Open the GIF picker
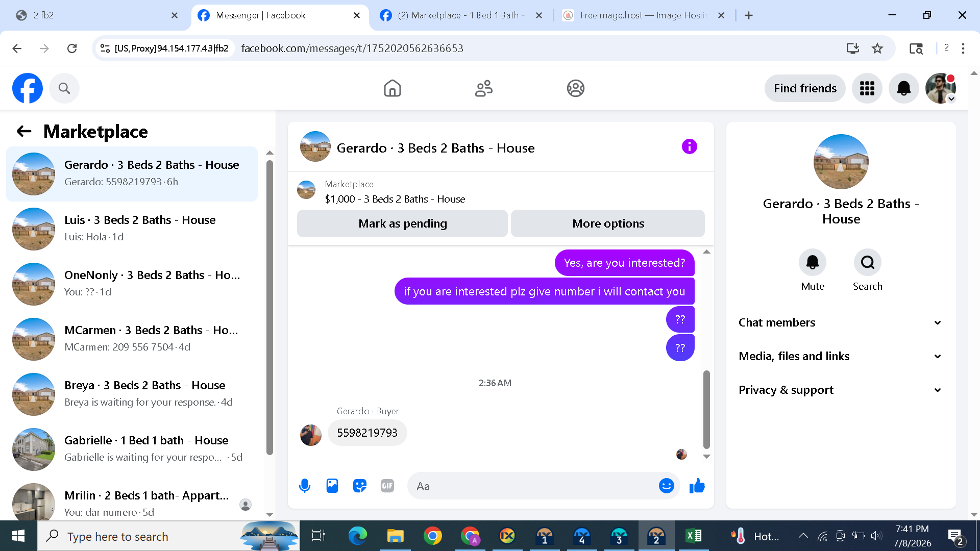The height and width of the screenshot is (551, 980). (x=387, y=486)
